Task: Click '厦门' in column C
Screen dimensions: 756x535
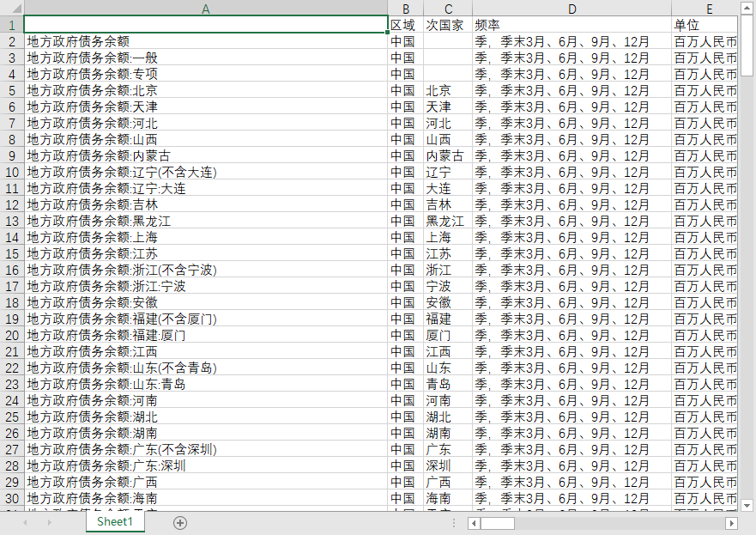Action: click(448, 335)
